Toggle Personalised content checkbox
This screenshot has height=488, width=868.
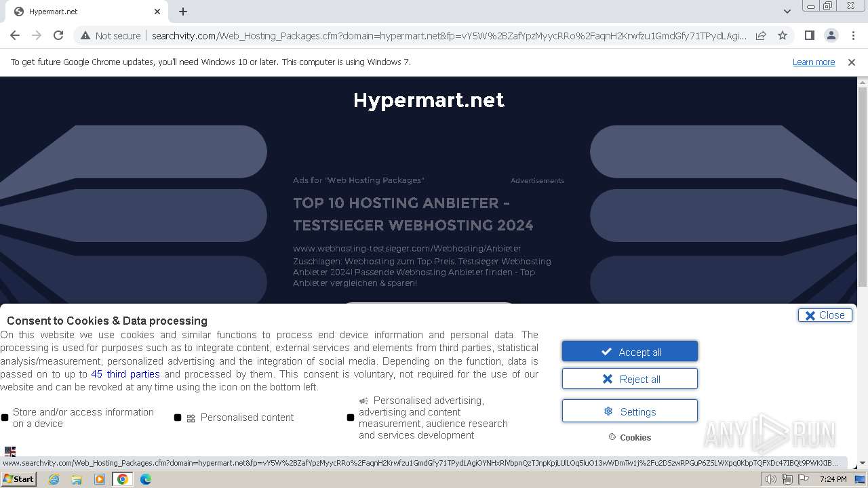click(178, 418)
